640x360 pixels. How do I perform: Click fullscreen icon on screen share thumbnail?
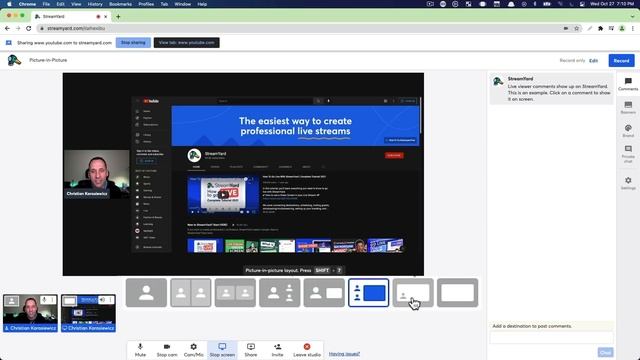[x=69, y=301]
